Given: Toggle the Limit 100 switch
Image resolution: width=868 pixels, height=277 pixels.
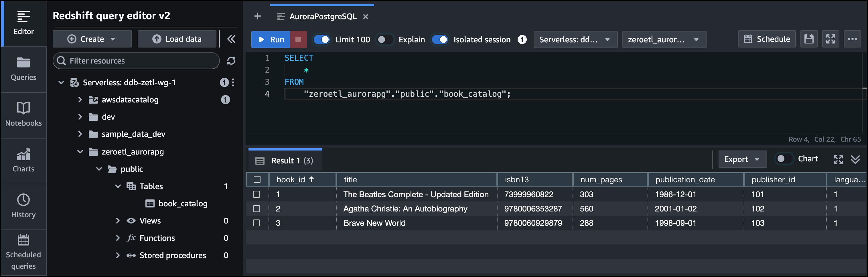Looking at the screenshot, I should point(322,39).
